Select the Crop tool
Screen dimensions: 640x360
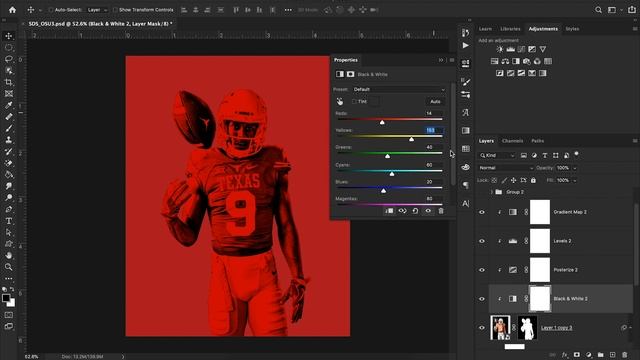(9, 82)
